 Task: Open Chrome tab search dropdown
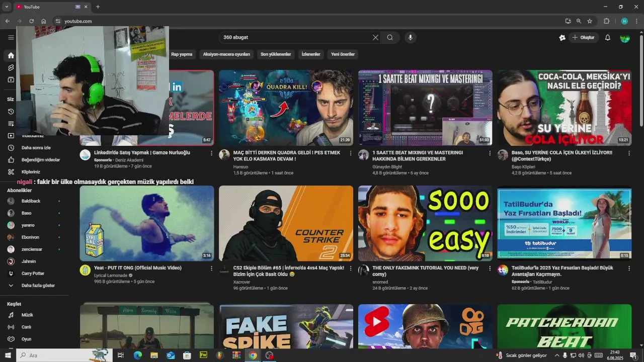pyautogui.click(x=7, y=7)
